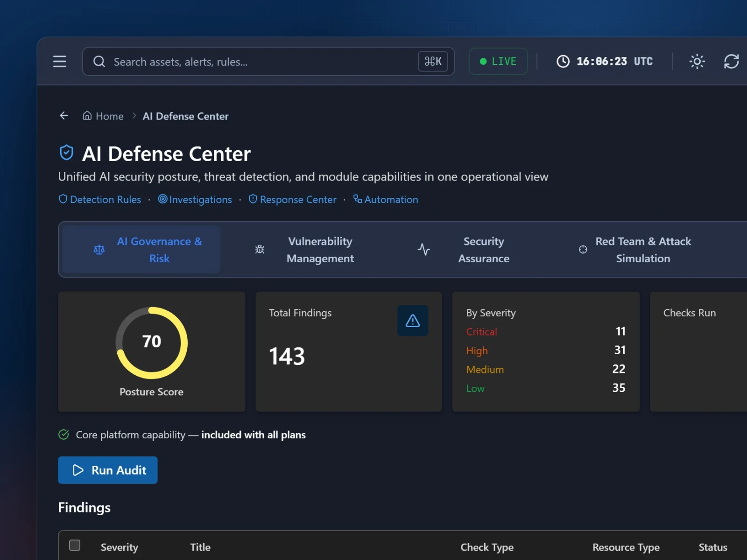Screen dimensions: 747x560
Task: Sort by Status column header
Action: [x=713, y=547]
